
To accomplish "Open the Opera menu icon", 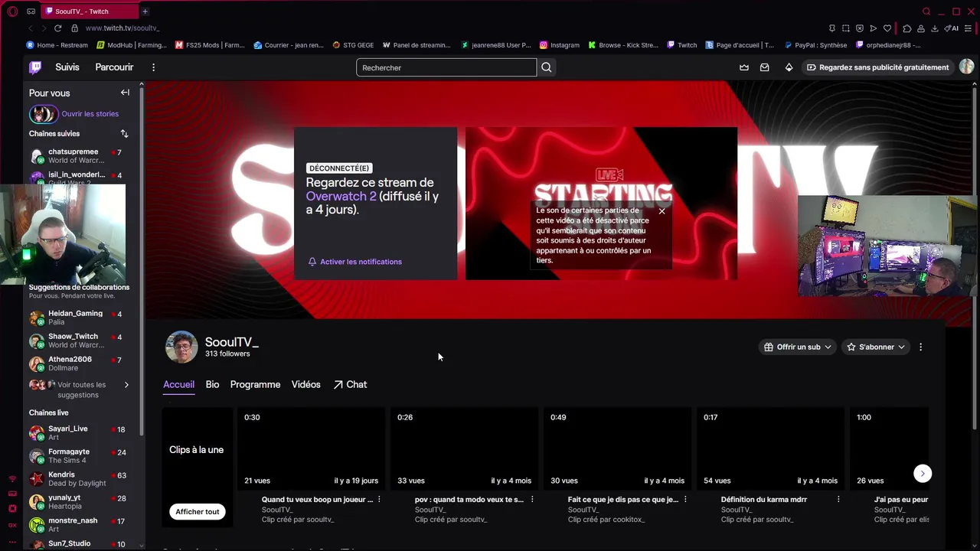I will (12, 11).
